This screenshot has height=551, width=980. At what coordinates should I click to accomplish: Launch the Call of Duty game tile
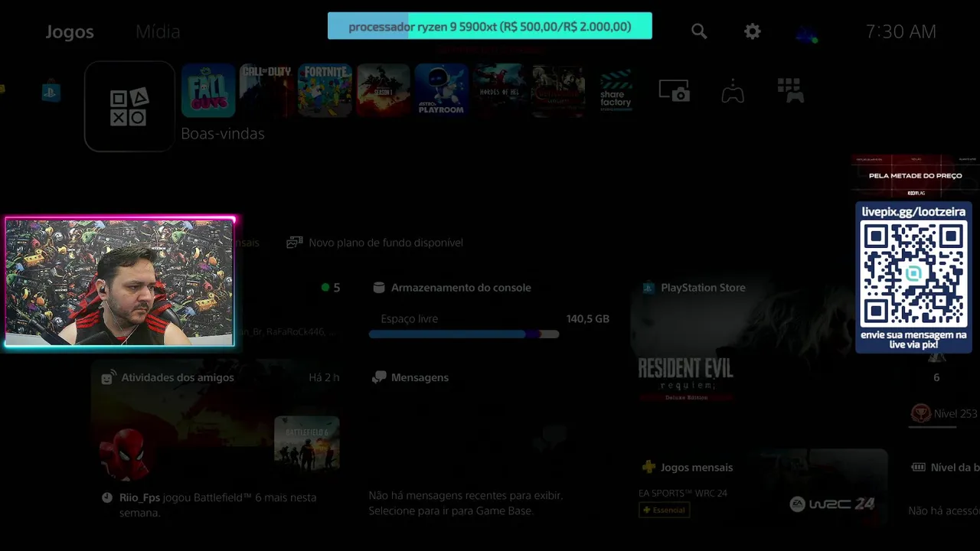[x=266, y=90]
